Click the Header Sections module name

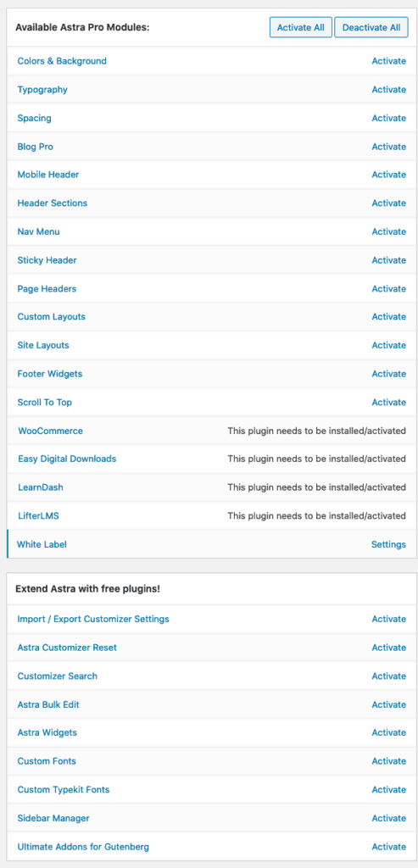(x=53, y=203)
